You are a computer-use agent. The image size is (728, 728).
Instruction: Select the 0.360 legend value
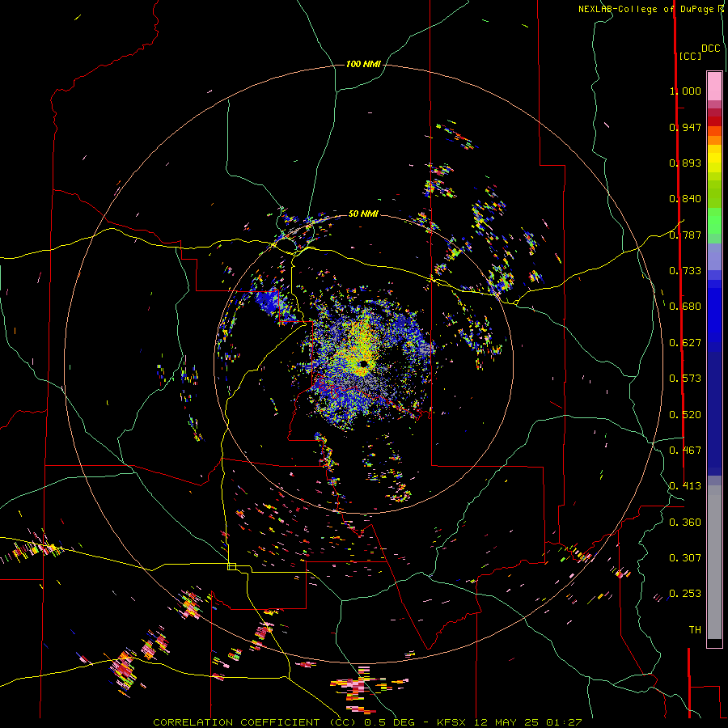coord(685,523)
